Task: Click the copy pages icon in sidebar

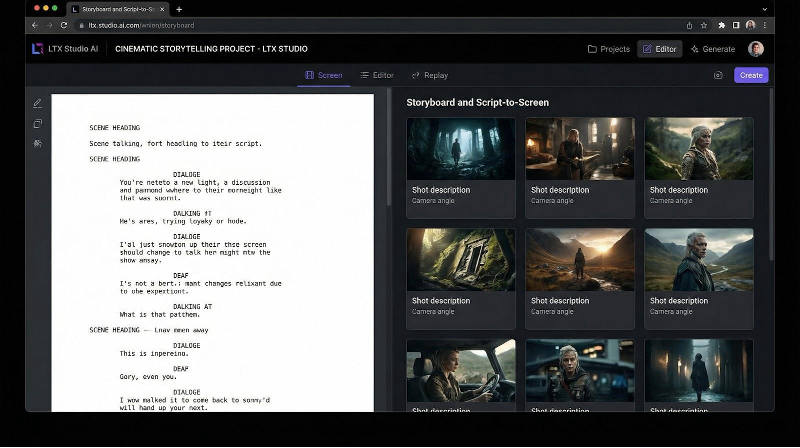Action: point(38,123)
